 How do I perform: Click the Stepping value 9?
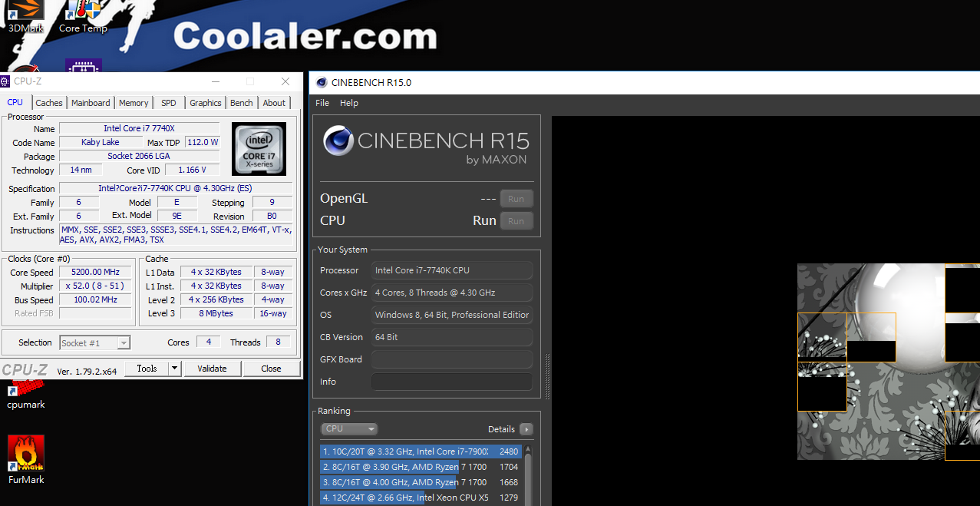(x=272, y=203)
